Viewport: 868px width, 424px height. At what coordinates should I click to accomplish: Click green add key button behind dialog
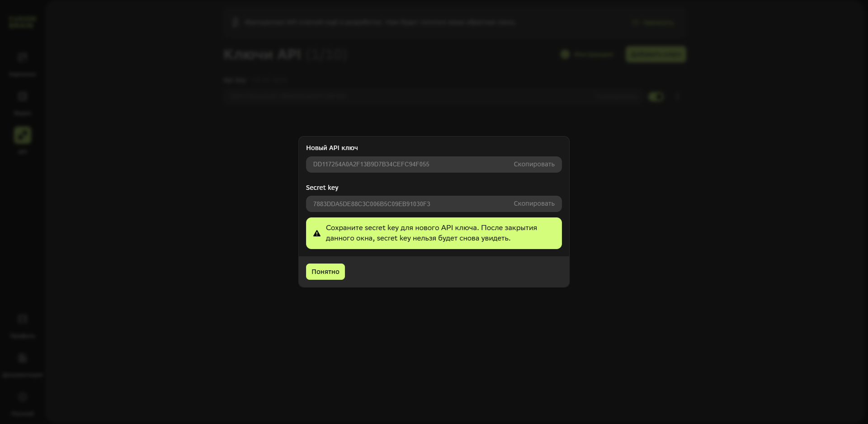[x=656, y=54]
